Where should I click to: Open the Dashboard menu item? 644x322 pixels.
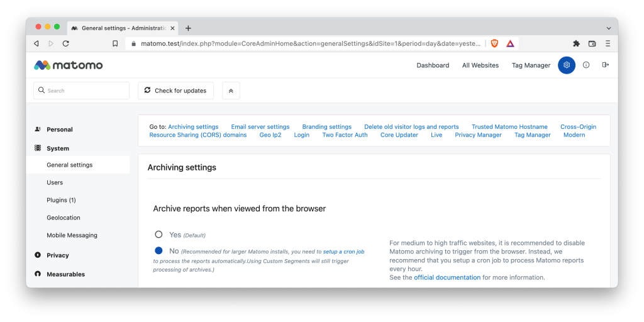(433, 65)
